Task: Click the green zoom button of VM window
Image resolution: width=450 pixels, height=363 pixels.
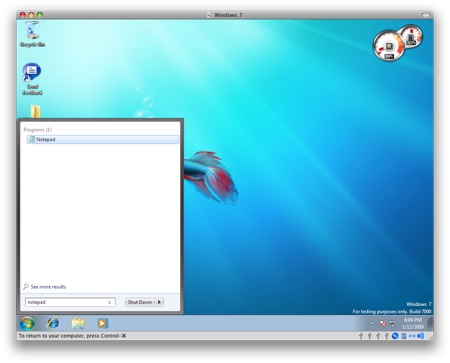Action: (x=40, y=15)
